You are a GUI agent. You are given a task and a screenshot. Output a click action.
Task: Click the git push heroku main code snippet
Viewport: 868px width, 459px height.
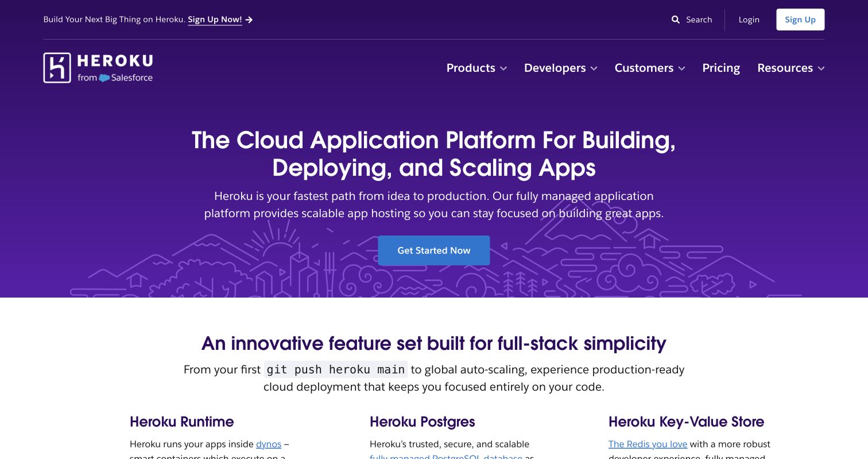pyautogui.click(x=336, y=369)
